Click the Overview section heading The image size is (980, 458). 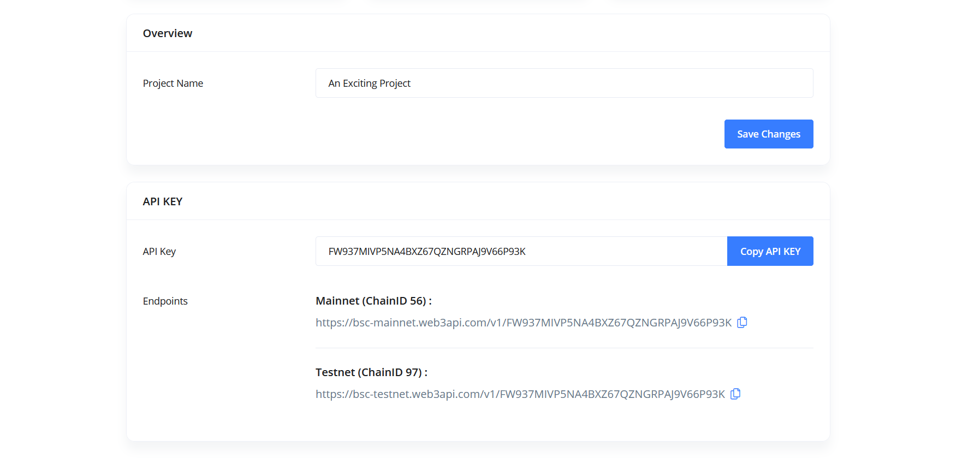pyautogui.click(x=168, y=33)
